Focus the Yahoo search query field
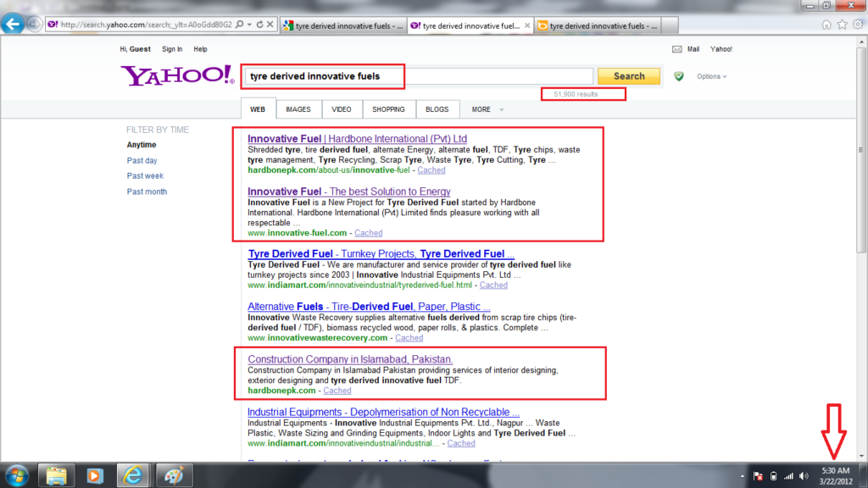Image resolution: width=868 pixels, height=488 pixels. click(x=419, y=76)
